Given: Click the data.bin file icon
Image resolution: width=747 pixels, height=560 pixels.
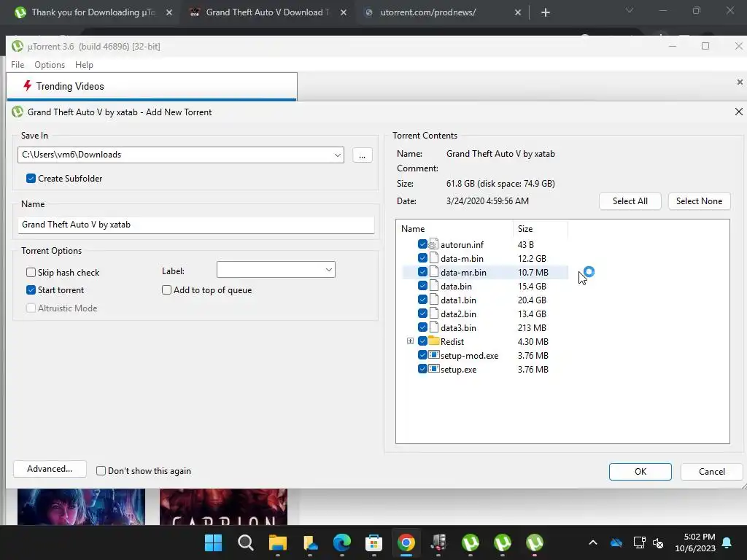Looking at the screenshot, I should point(433,286).
